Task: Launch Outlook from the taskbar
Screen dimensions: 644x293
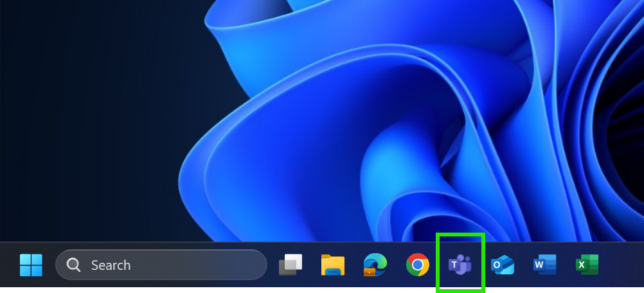Action: (503, 265)
